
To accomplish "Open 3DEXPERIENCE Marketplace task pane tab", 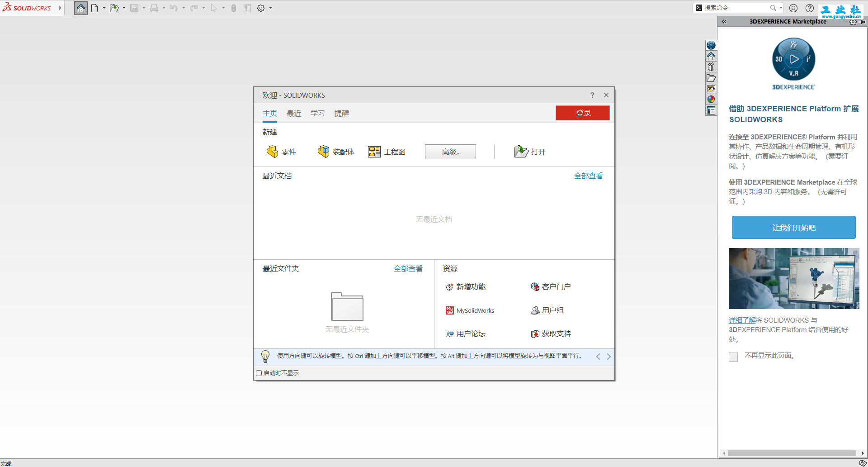I will coord(711,45).
